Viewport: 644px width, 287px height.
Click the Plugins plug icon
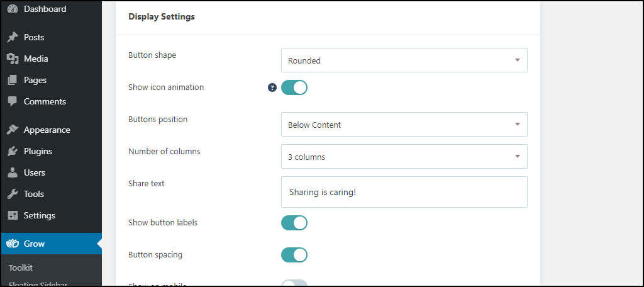[13, 151]
